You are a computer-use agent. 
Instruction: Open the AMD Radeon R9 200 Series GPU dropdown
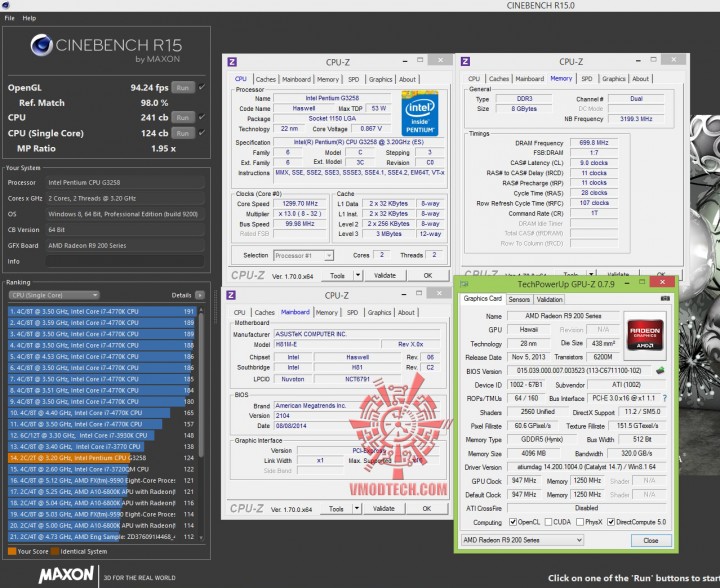(522, 540)
